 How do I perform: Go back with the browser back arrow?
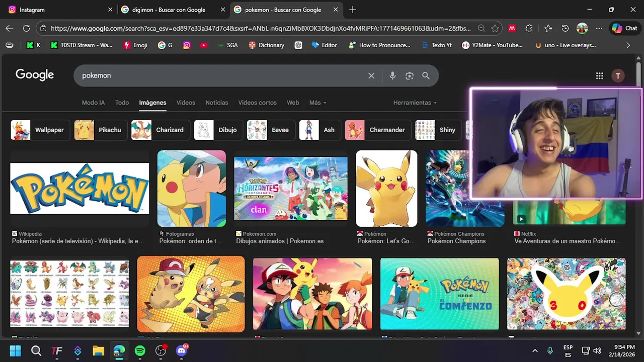coord(9,28)
